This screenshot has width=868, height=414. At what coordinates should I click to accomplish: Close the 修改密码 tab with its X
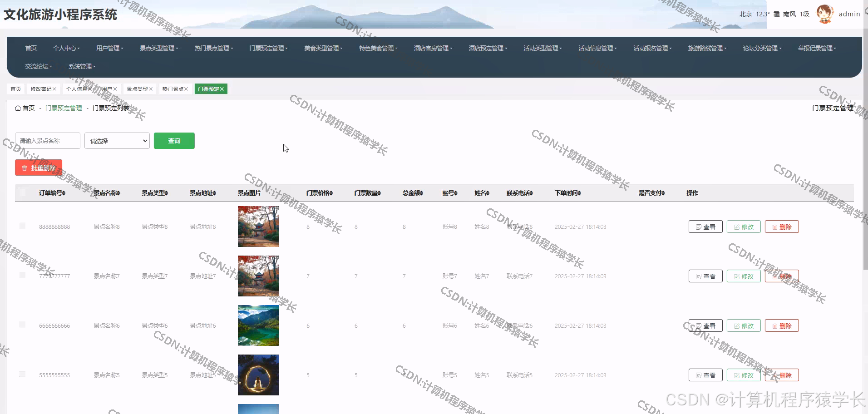[x=54, y=89]
